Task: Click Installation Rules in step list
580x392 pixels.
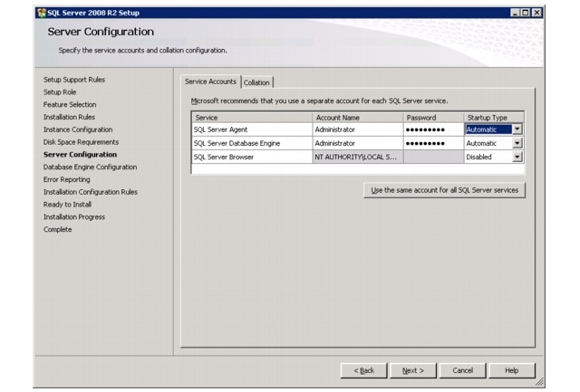Action: [x=69, y=117]
